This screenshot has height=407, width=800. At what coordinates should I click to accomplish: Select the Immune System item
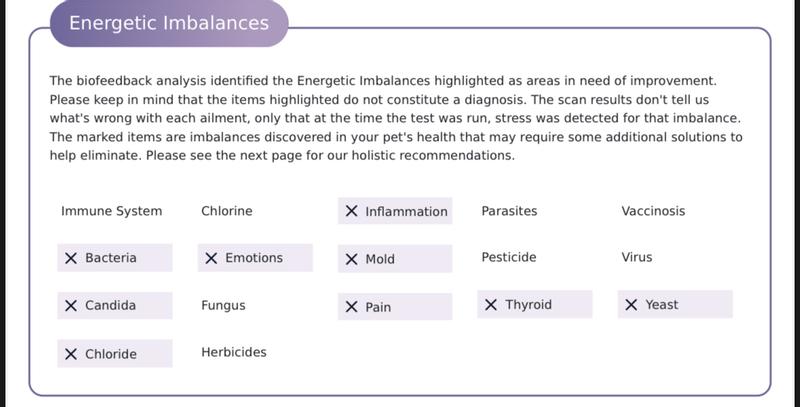point(111,211)
